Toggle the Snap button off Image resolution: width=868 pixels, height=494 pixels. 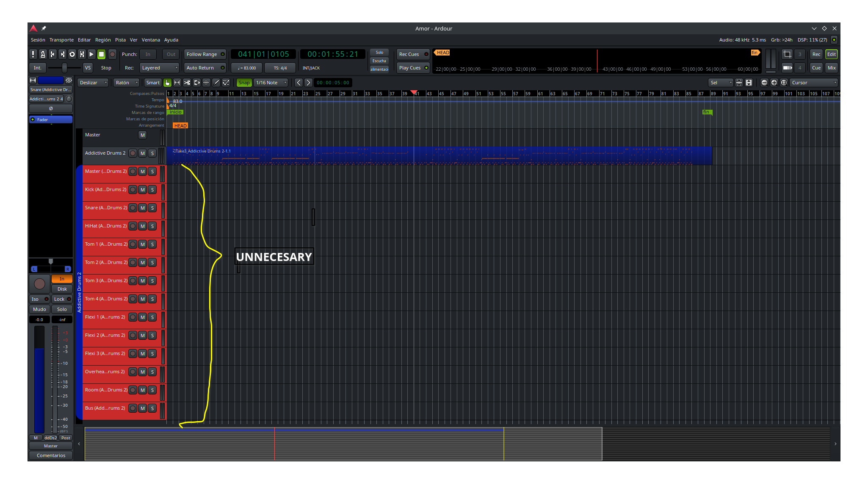coord(244,83)
